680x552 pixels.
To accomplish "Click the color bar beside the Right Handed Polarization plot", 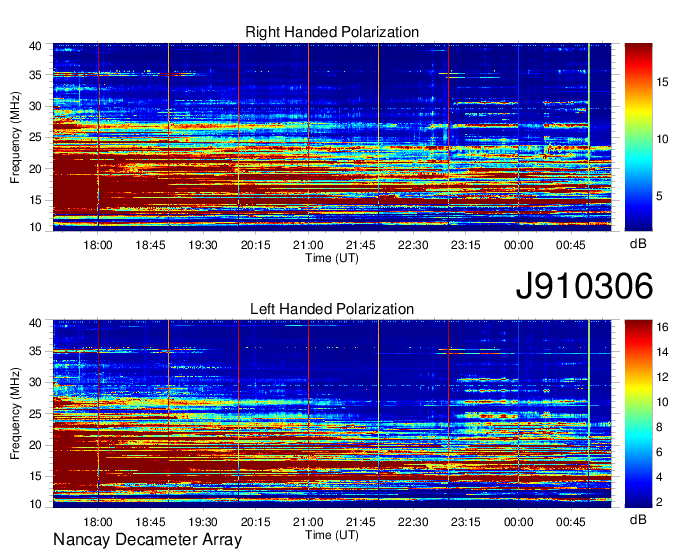I will [x=638, y=137].
